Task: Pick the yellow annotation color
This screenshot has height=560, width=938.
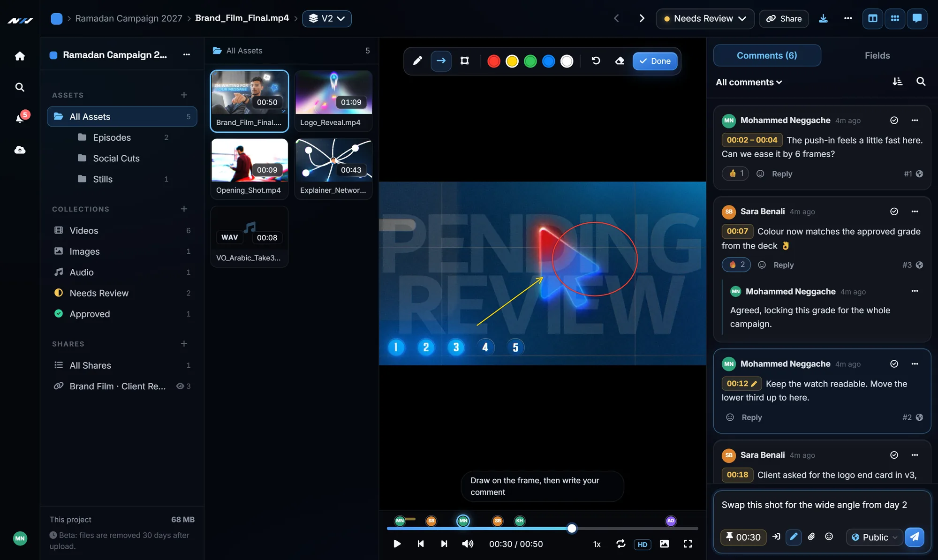Action: pyautogui.click(x=512, y=61)
